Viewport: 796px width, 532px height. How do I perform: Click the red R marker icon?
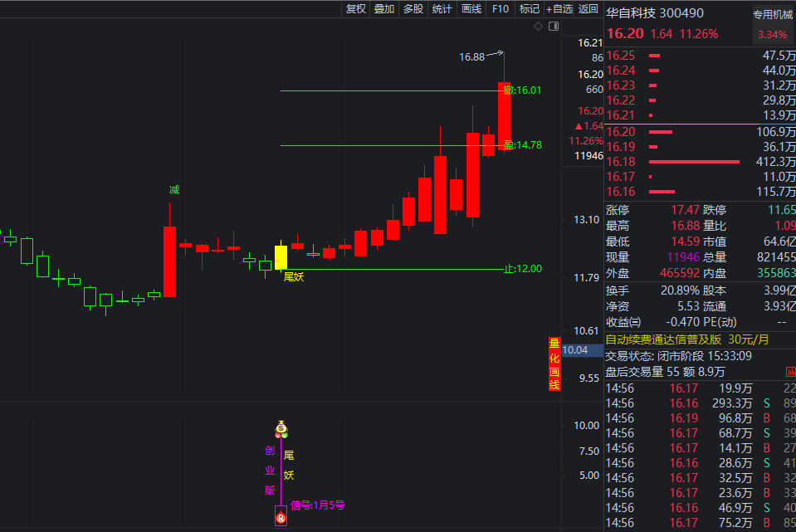(x=281, y=519)
